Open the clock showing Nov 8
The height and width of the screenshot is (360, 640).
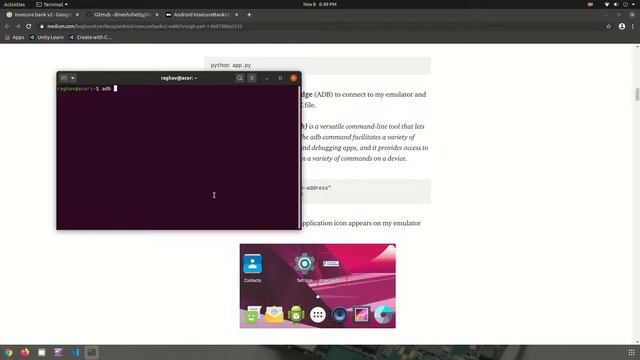point(320,4)
